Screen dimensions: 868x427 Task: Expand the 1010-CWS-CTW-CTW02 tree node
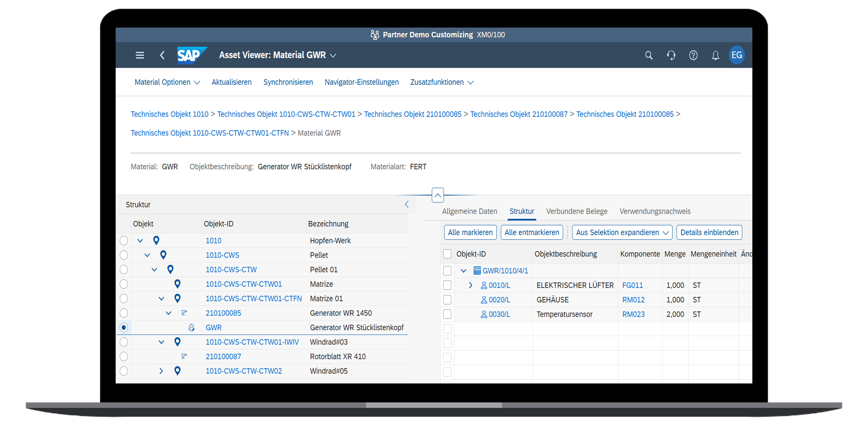click(x=161, y=371)
